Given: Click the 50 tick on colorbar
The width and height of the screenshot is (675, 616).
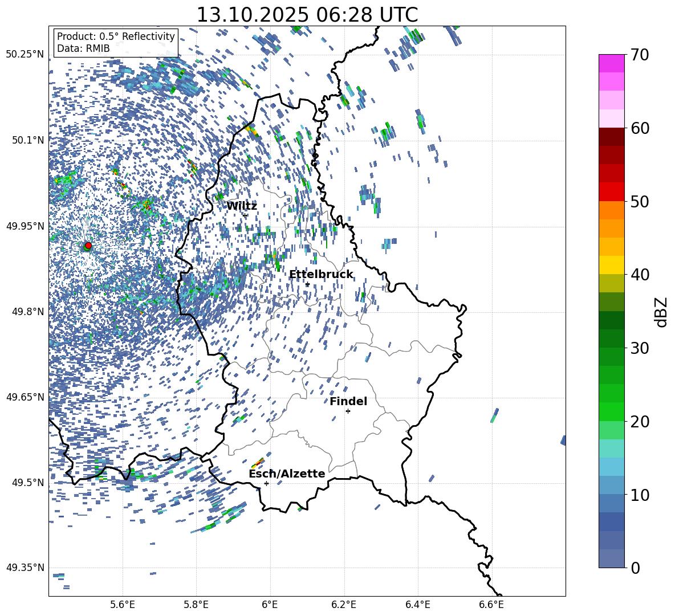Looking at the screenshot, I should (x=639, y=201).
